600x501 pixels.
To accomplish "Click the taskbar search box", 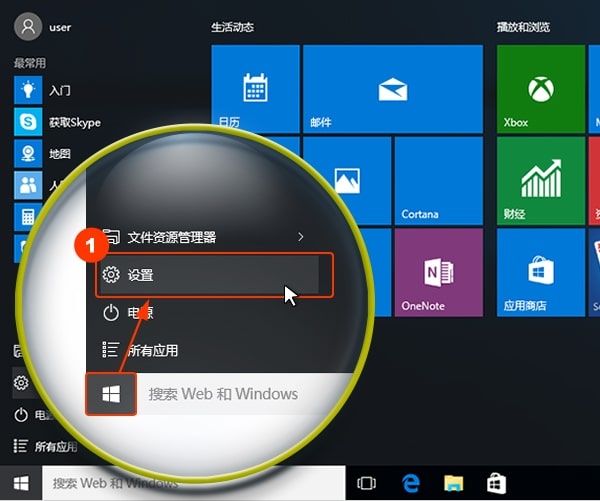I will (x=190, y=483).
